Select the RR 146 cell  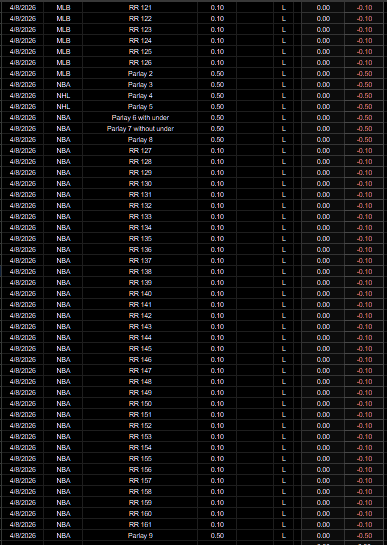click(x=140, y=360)
